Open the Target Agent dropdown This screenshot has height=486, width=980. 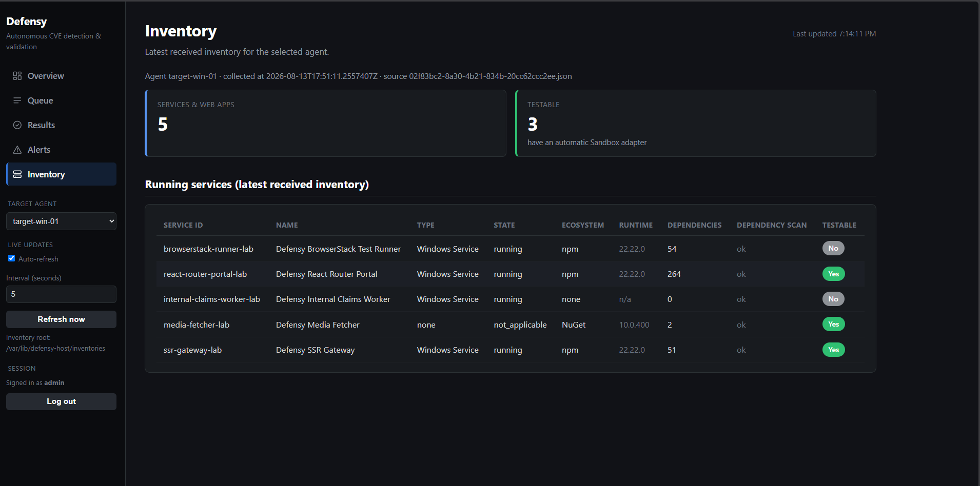[61, 221]
